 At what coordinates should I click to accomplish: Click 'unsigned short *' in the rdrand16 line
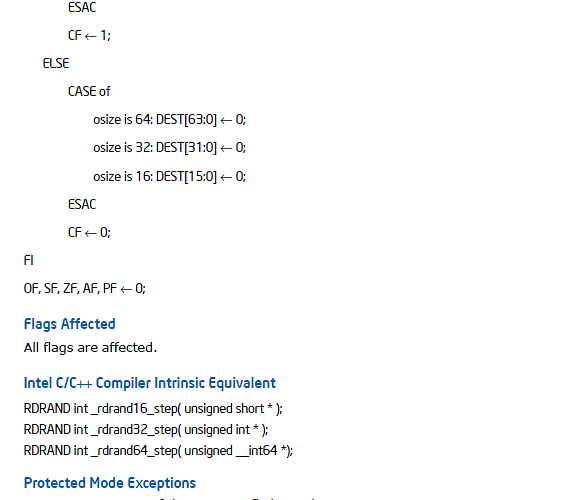(x=229, y=409)
